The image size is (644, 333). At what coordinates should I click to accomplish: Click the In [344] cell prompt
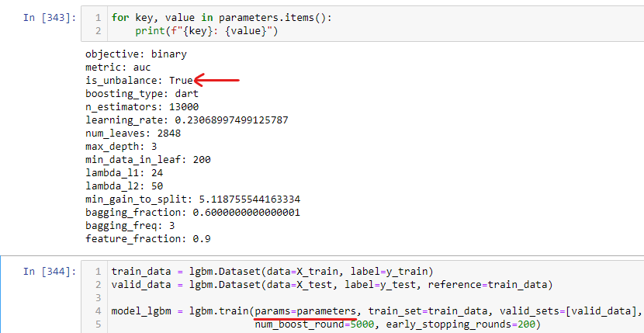tap(50, 272)
